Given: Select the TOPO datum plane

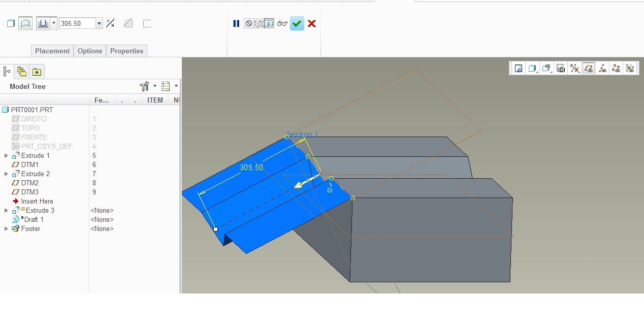Looking at the screenshot, I should pos(26,128).
